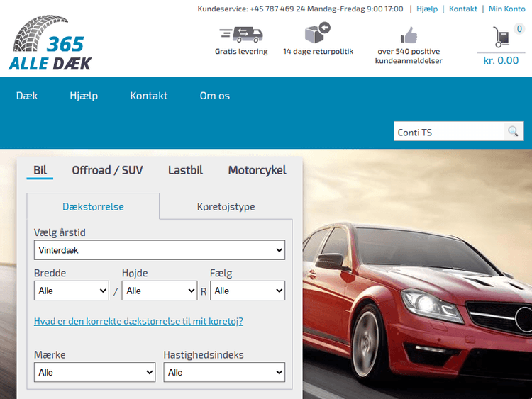
Task: Expand the Vælg årstid dropdown
Action: click(159, 250)
